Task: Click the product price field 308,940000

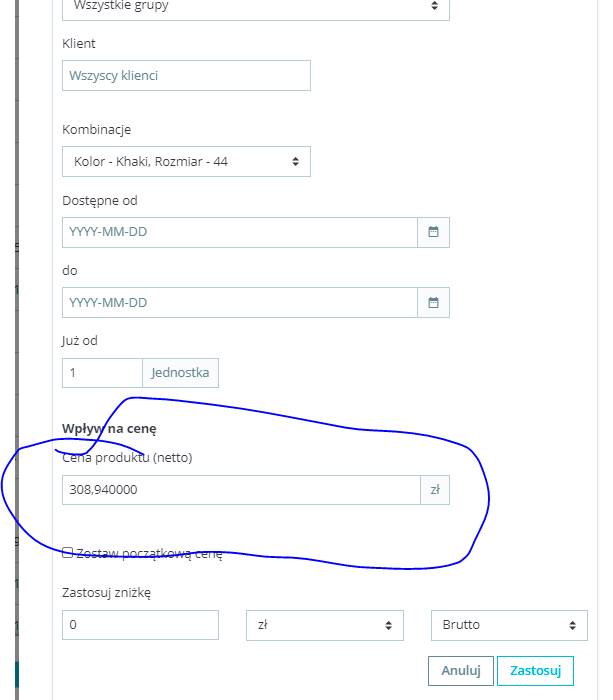Action: click(240, 490)
